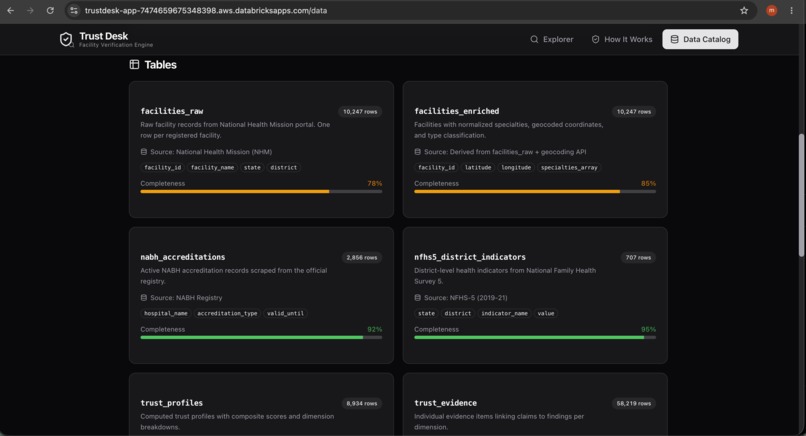Screen dimensions: 806x436
Task: Click the browser forward arrow
Action: pos(30,10)
